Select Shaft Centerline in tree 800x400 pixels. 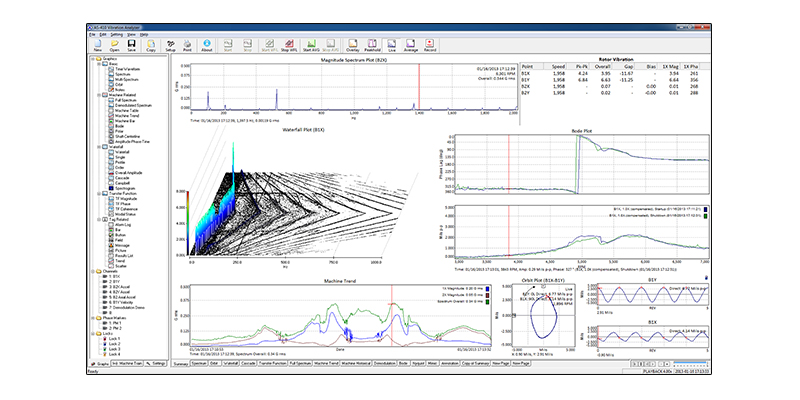click(128, 136)
